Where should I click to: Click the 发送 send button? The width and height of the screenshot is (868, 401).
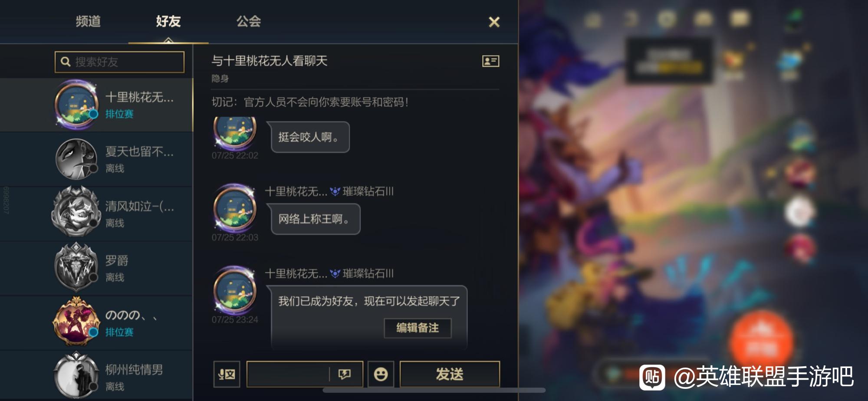click(450, 374)
